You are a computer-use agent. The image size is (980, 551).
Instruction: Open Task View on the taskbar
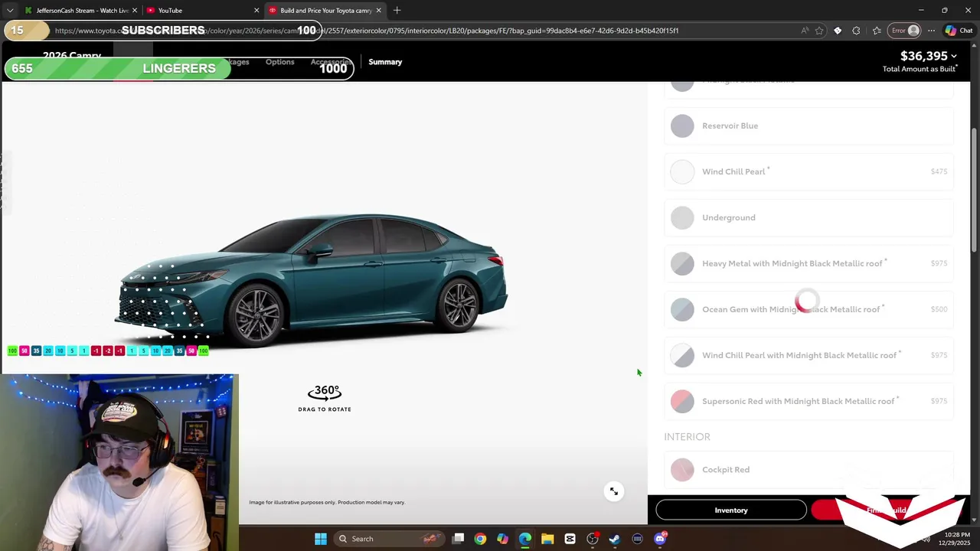tap(458, 539)
